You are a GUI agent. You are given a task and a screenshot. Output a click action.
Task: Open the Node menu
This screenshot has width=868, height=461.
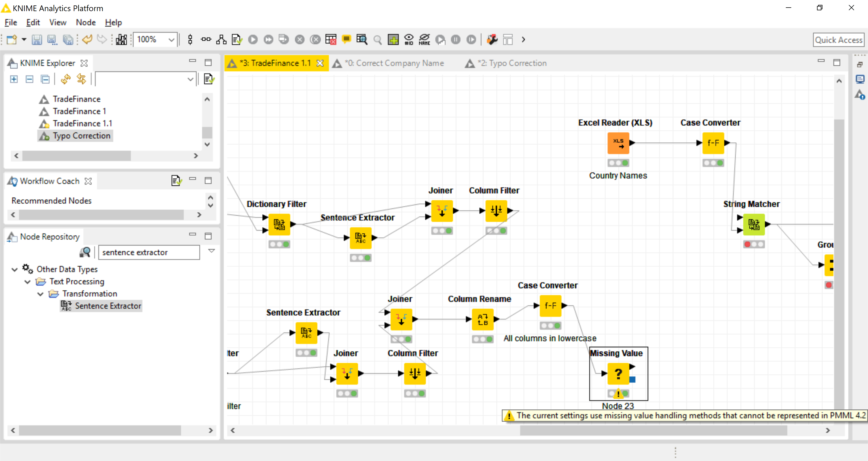click(x=86, y=22)
